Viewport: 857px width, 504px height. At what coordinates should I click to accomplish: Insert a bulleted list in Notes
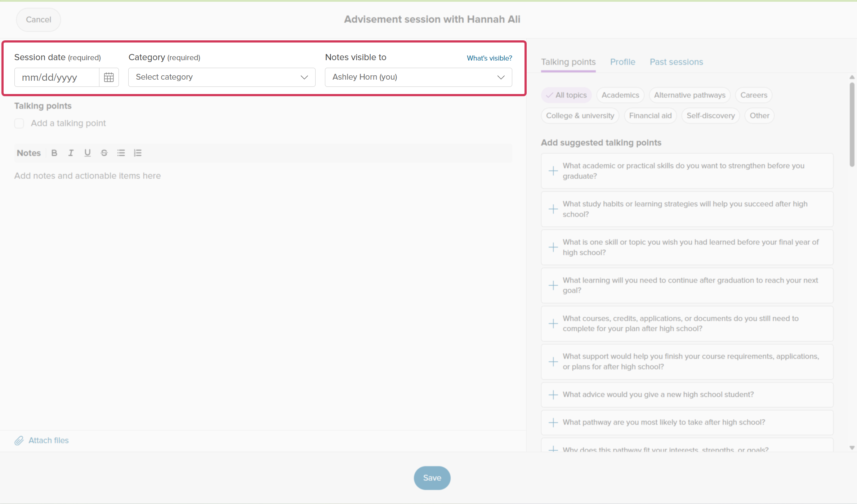click(x=121, y=153)
